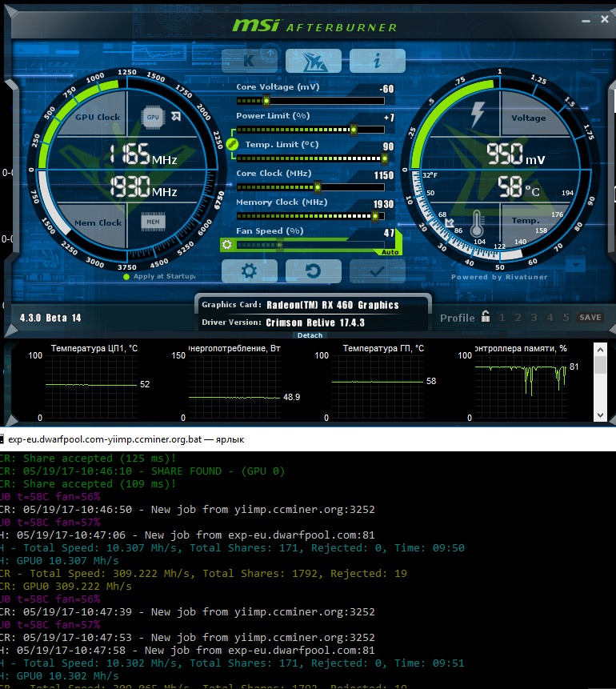The height and width of the screenshot is (689, 616).
Task: Click the Core Clock value 1150
Action: [383, 175]
